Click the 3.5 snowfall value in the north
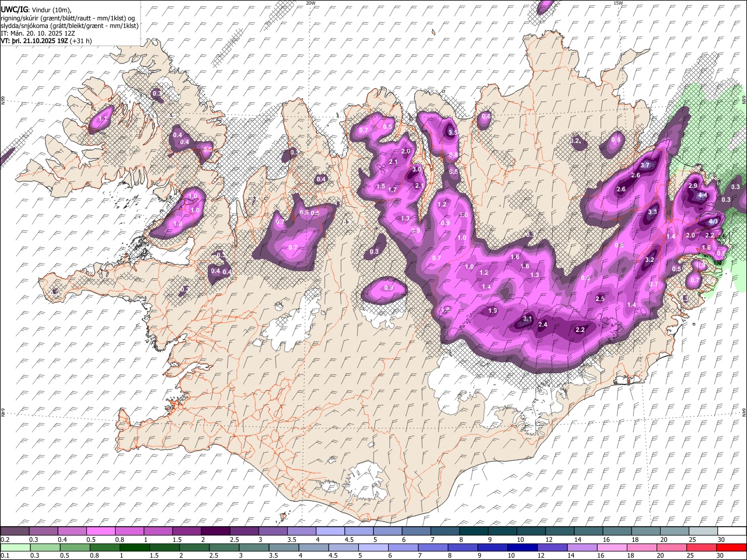The height and width of the screenshot is (560, 747). click(x=452, y=132)
